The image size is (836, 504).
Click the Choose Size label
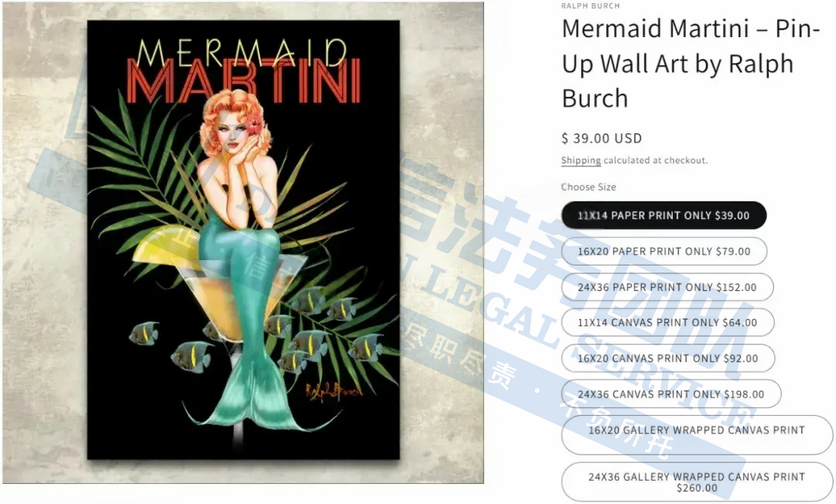click(588, 187)
